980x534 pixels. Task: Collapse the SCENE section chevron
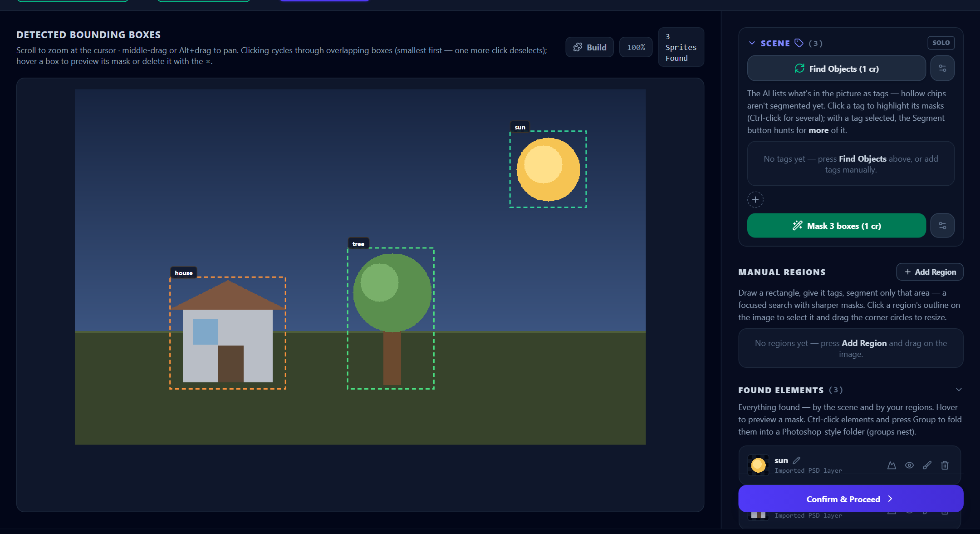click(x=752, y=43)
